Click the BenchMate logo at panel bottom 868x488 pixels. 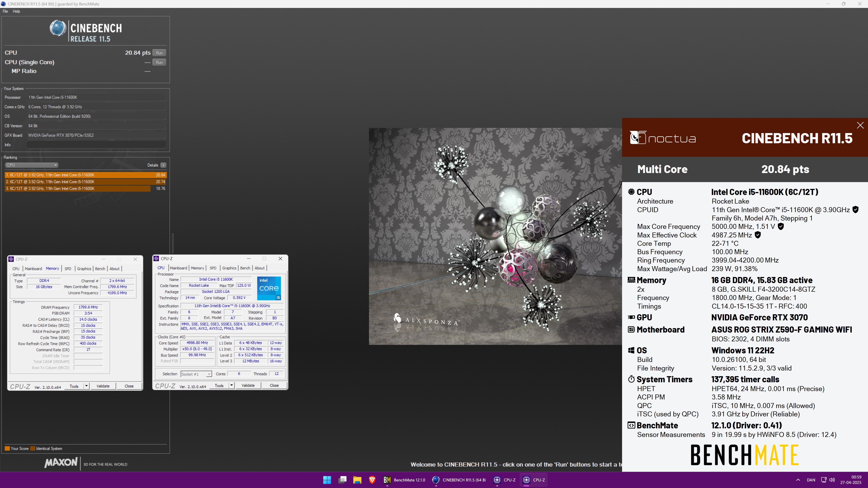click(x=745, y=455)
